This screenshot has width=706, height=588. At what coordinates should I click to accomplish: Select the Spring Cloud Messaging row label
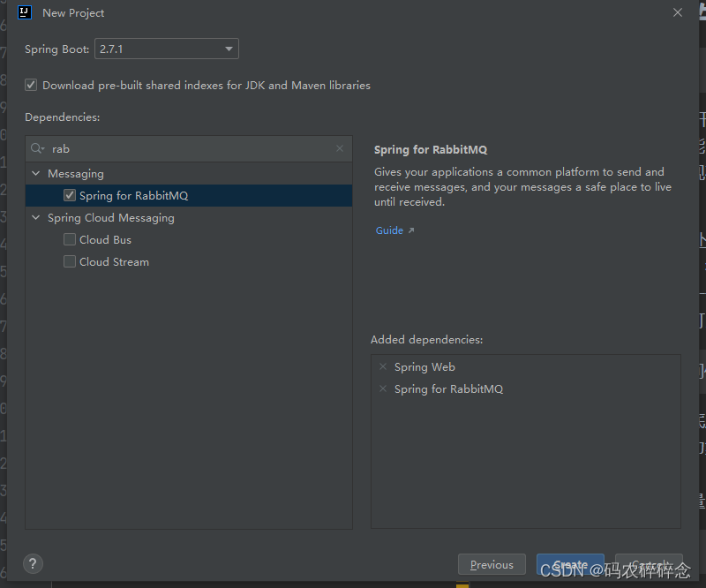(111, 217)
